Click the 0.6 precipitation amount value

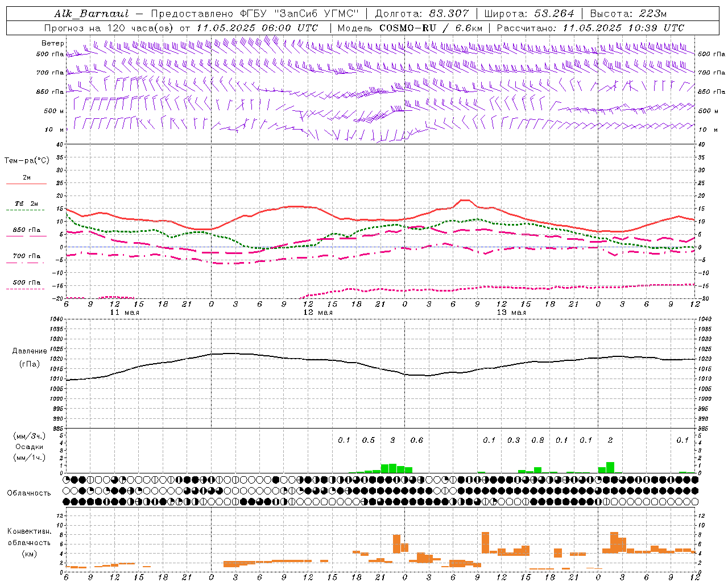tap(417, 440)
